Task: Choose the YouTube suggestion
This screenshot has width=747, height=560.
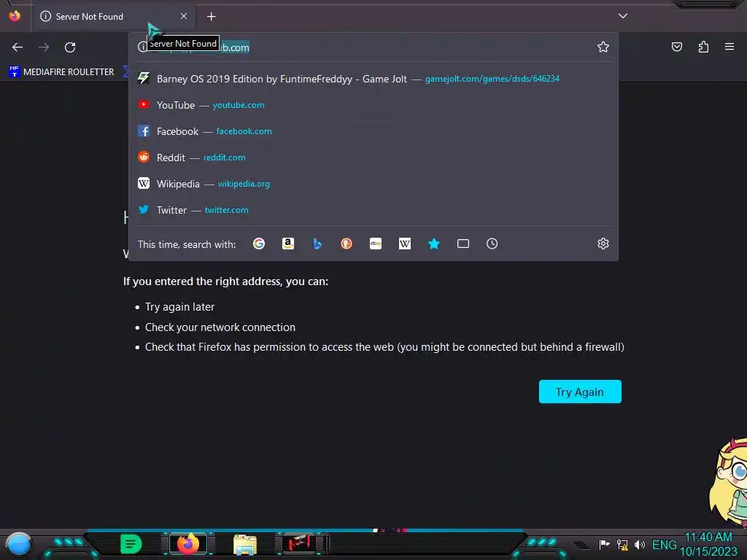Action: point(373,105)
